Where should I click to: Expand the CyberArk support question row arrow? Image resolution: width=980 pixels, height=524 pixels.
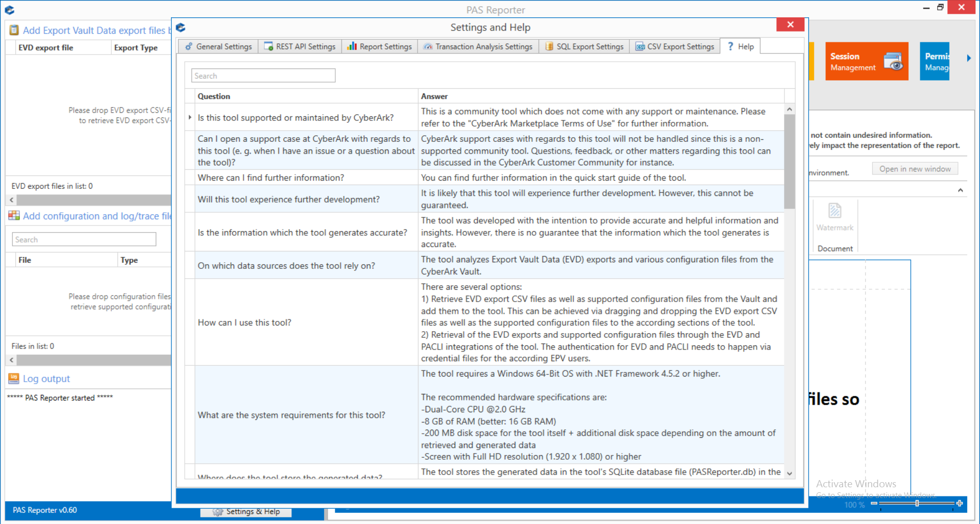pyautogui.click(x=190, y=117)
